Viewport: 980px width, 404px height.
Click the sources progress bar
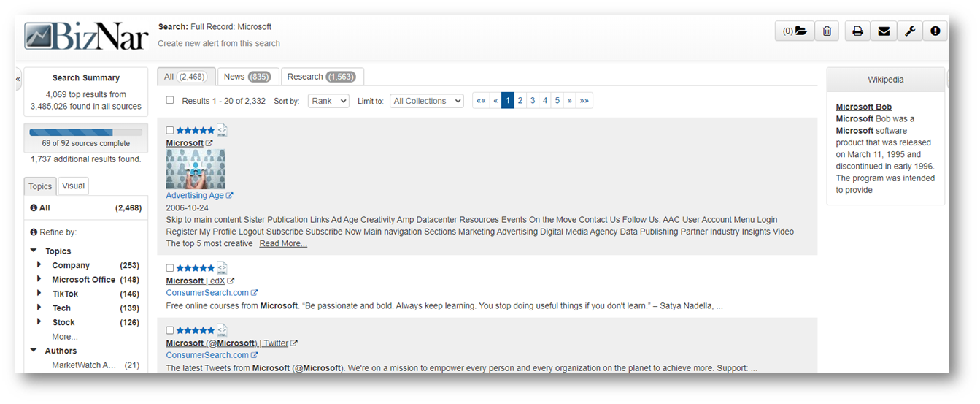[85, 132]
